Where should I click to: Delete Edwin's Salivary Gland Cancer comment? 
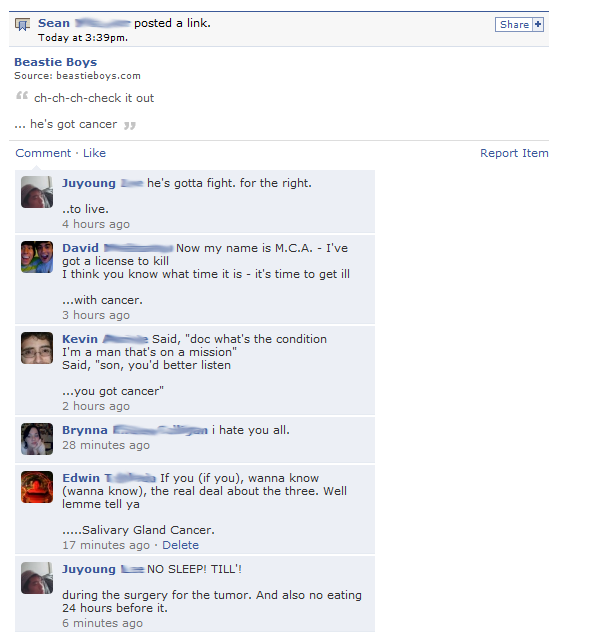(180, 545)
